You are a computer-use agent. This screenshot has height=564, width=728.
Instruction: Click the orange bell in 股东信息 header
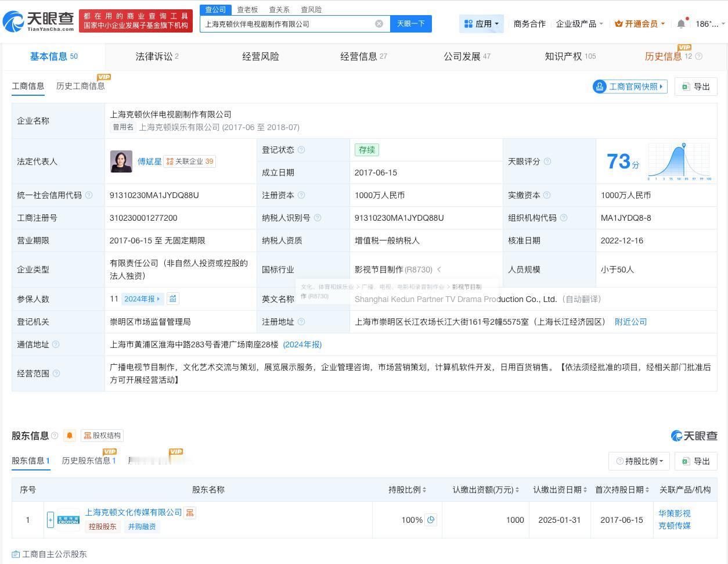(70, 436)
